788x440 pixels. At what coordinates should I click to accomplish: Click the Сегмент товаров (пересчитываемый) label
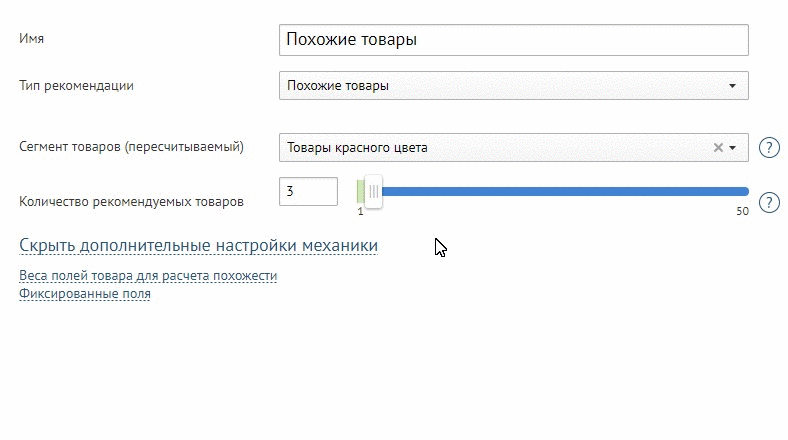[x=131, y=147]
